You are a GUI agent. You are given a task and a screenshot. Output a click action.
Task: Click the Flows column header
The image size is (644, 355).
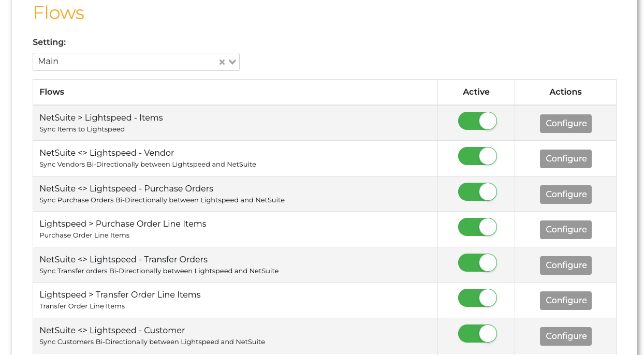click(x=52, y=92)
